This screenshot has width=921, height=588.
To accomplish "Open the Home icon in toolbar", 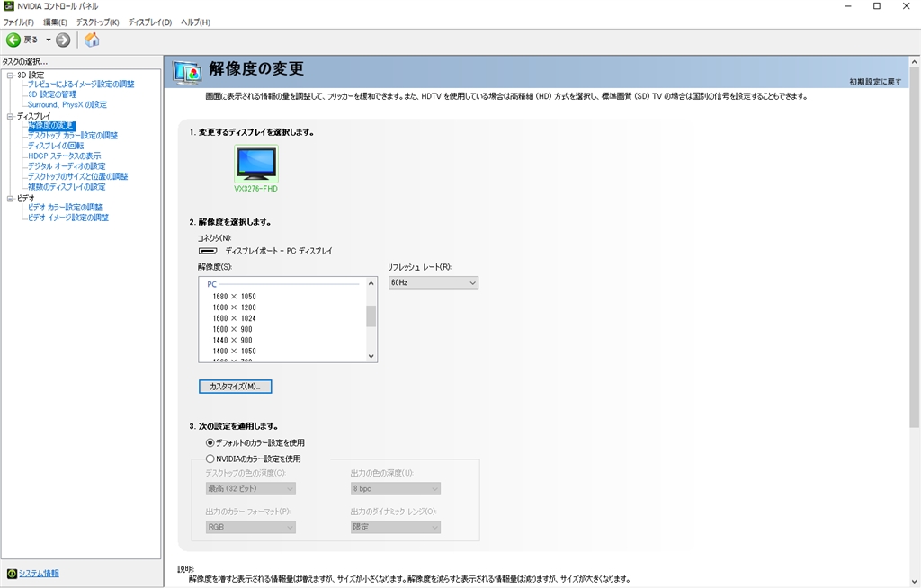I will [x=92, y=40].
